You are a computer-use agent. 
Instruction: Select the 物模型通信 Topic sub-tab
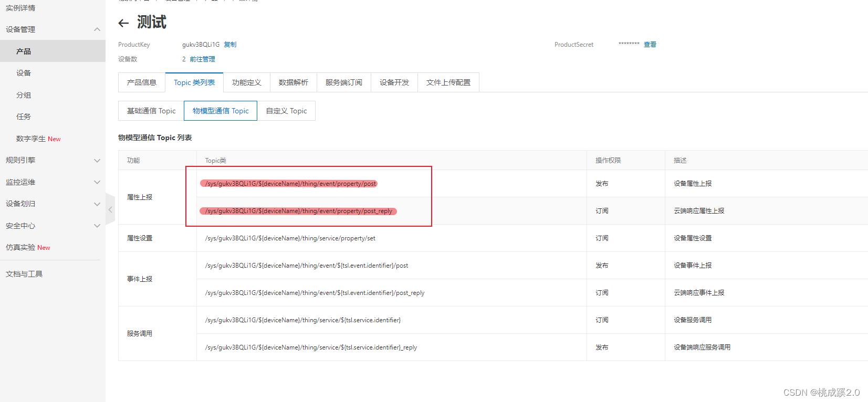(221, 111)
